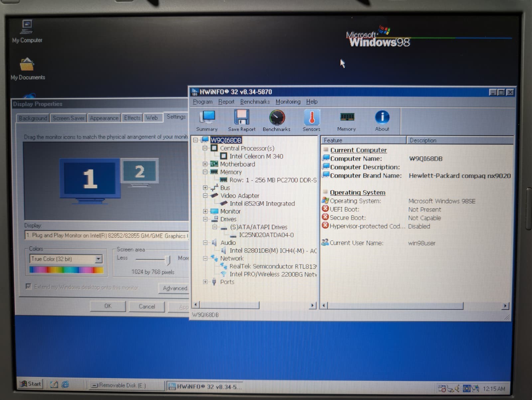Select the My Computer desktop icon
Screen dimensions: 532x400
pos(27,32)
